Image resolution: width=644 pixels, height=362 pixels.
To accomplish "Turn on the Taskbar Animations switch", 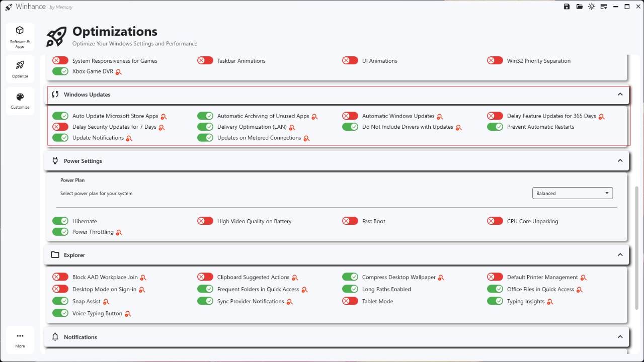I will (x=205, y=60).
